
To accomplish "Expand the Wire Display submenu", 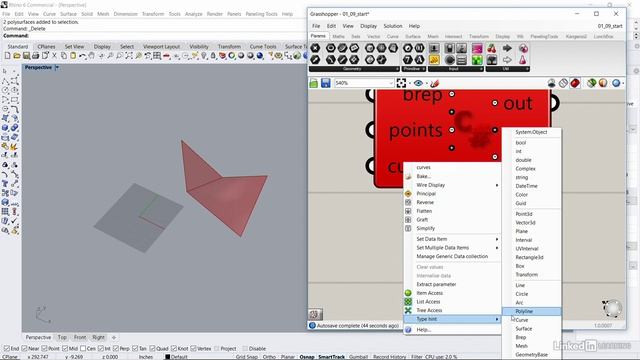I will 452,185.
